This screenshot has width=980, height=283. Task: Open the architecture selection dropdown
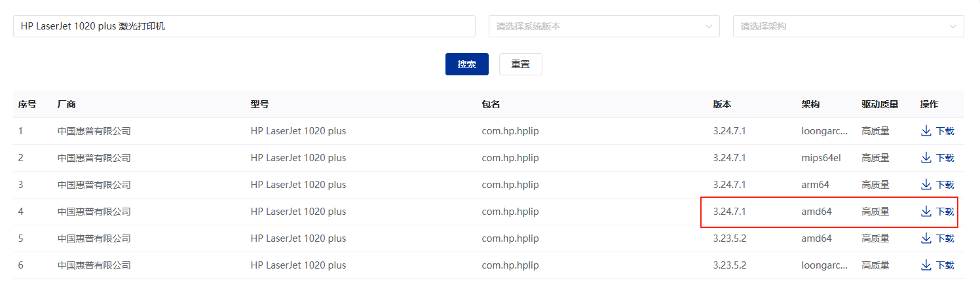848,26
